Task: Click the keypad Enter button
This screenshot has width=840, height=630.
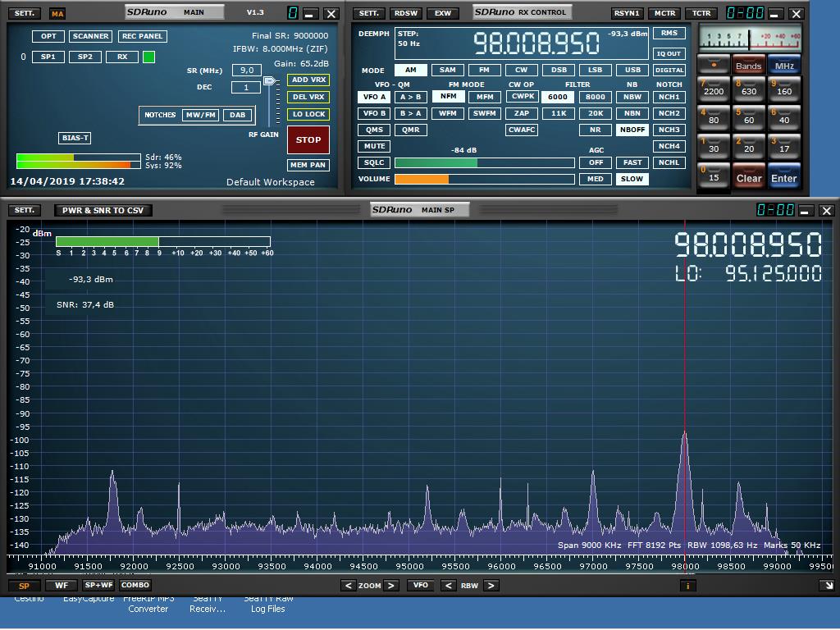Action: [783, 176]
